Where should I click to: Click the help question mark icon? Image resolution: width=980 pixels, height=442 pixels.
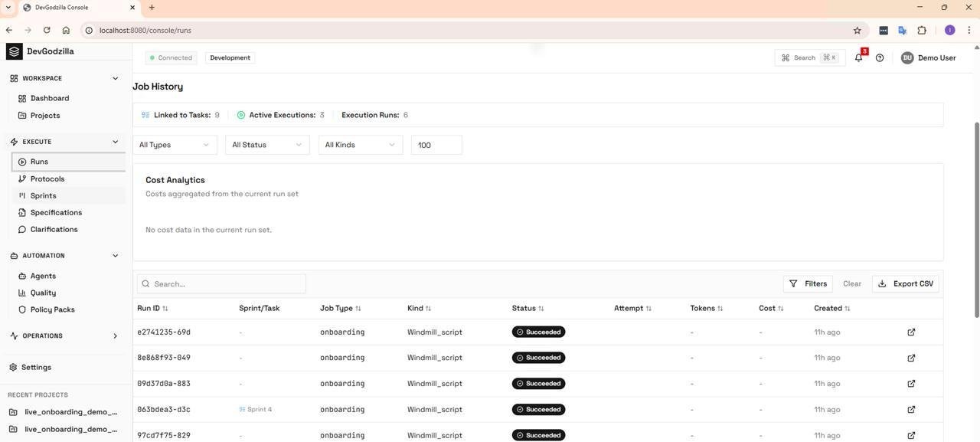click(x=880, y=58)
